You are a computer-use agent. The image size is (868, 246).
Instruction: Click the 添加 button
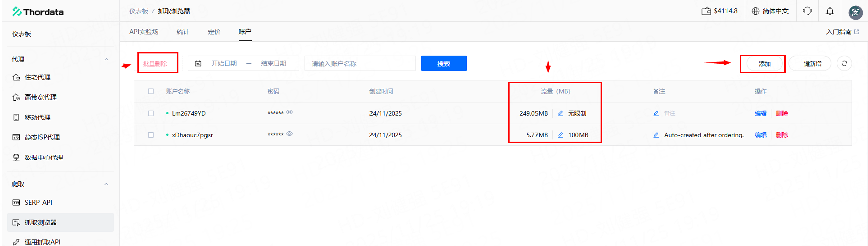click(x=764, y=64)
